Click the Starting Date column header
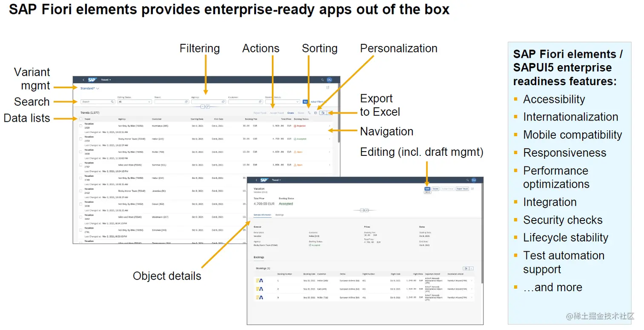 pyautogui.click(x=197, y=119)
